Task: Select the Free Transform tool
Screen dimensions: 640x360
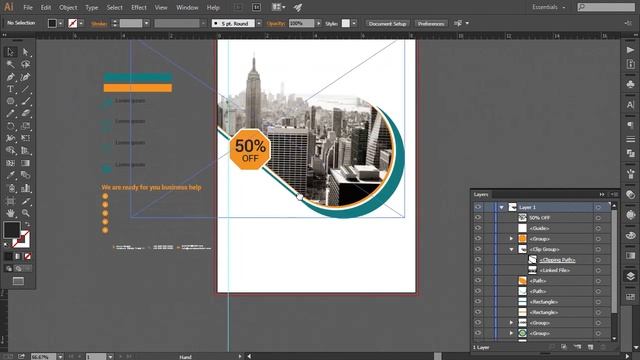Action: 26,138
